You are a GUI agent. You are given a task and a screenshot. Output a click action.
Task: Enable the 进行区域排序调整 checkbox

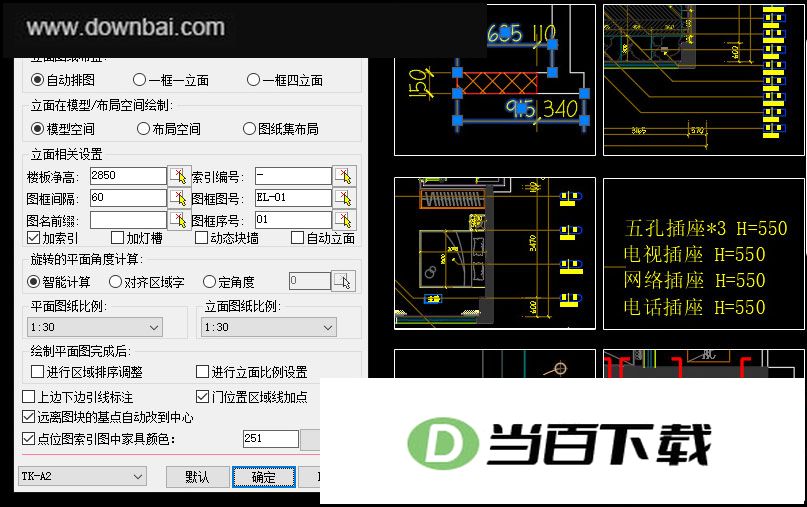[38, 372]
